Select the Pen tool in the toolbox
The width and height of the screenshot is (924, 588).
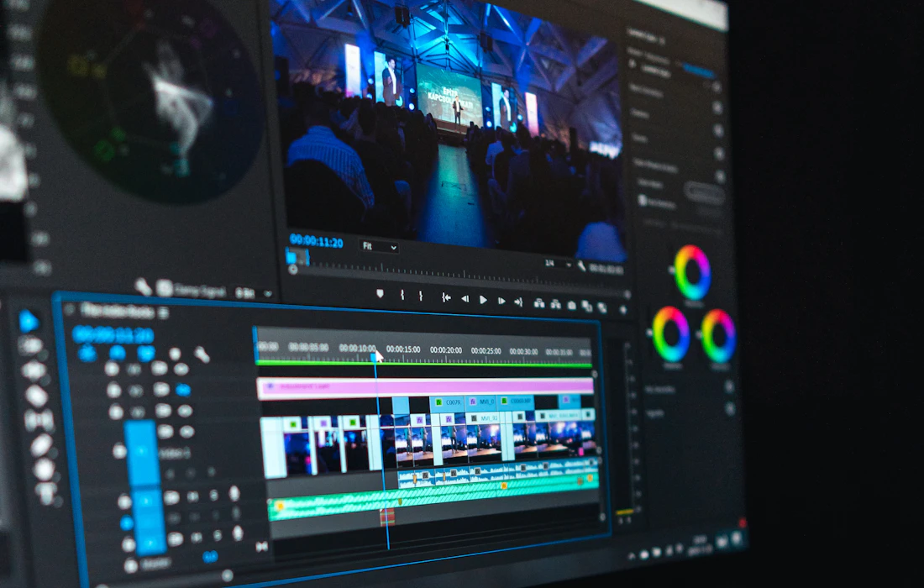(41, 445)
